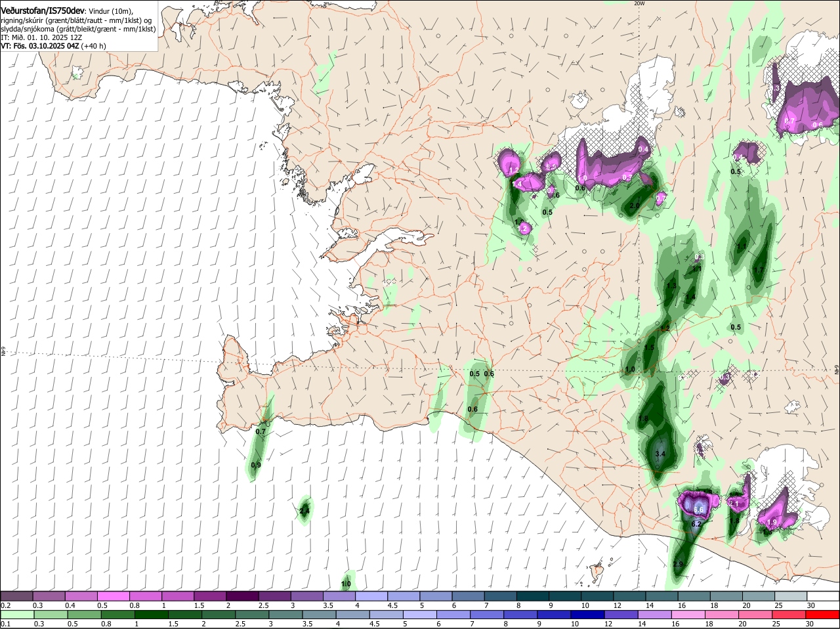The height and width of the screenshot is (629, 840).
Task: Click the 0.9 value offshore of the peninsula
Action: click(x=256, y=465)
